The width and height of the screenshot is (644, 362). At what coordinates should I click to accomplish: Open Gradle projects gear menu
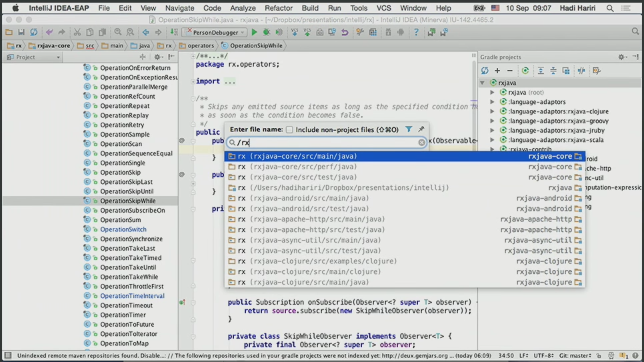click(622, 57)
